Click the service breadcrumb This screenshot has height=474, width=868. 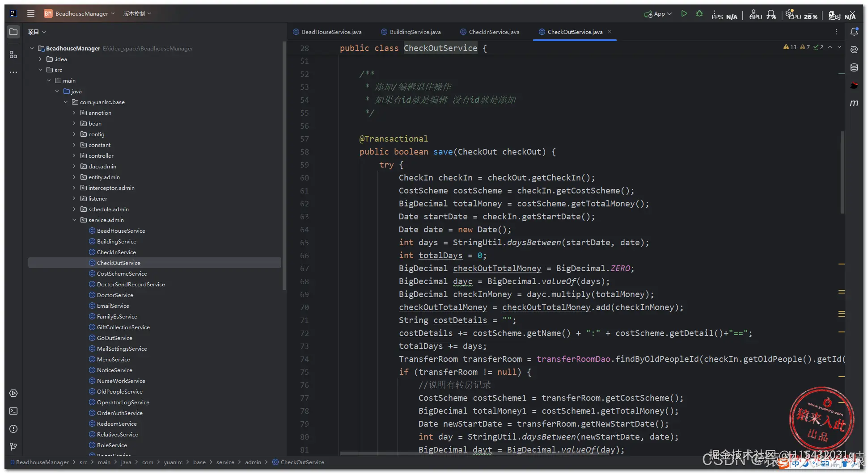click(x=225, y=462)
